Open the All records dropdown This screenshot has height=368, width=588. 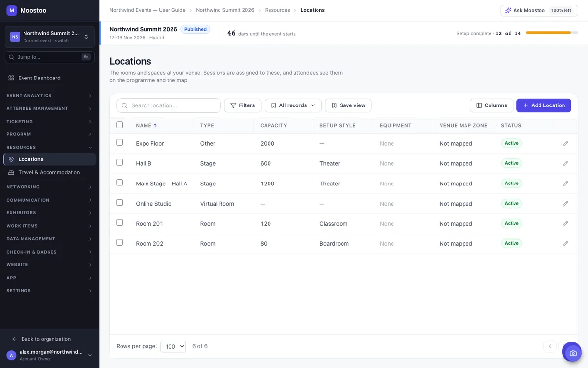click(x=293, y=105)
